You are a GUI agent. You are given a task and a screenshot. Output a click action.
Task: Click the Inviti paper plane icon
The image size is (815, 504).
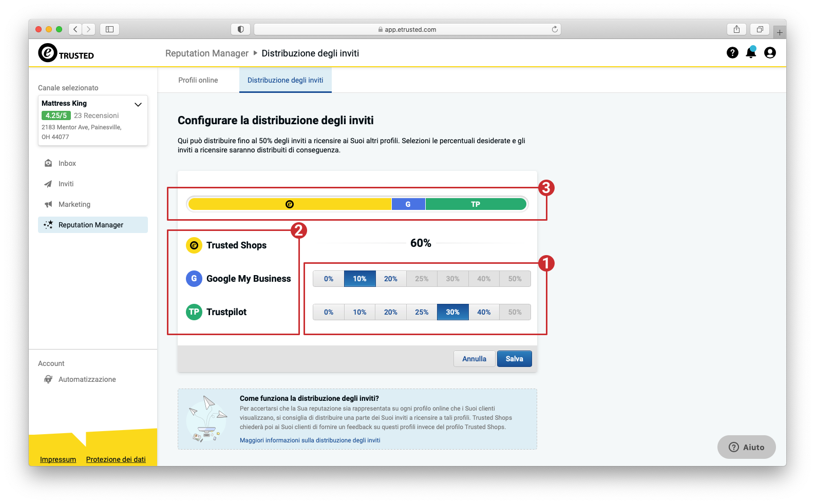point(48,184)
